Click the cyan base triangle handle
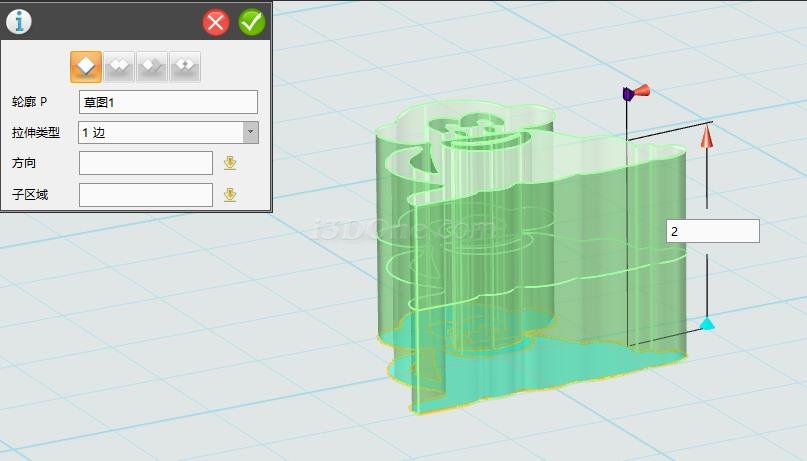This screenshot has height=461, width=807. pos(707,323)
